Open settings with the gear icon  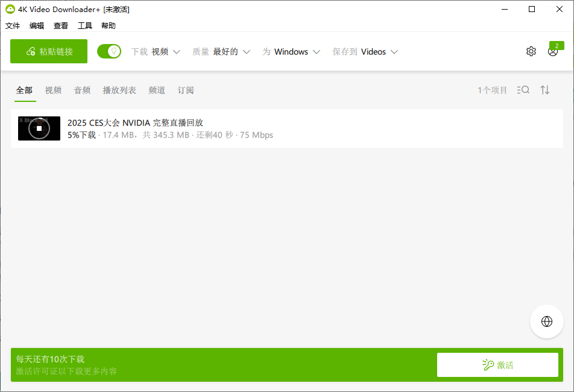pyautogui.click(x=531, y=51)
